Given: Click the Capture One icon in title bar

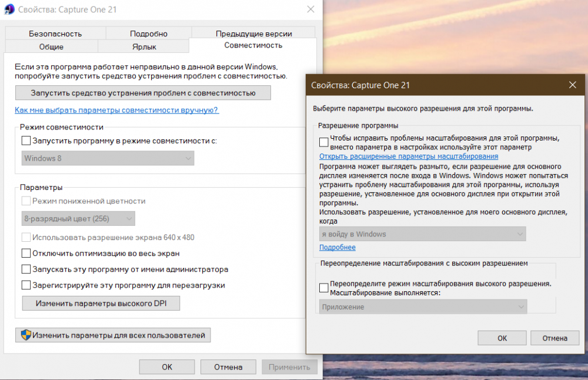Looking at the screenshot, I should point(9,9).
